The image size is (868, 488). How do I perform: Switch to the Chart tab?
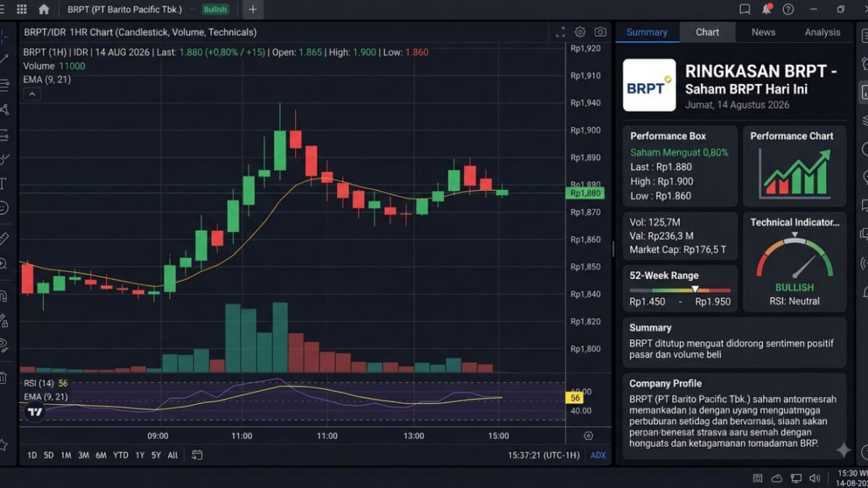pyautogui.click(x=707, y=32)
